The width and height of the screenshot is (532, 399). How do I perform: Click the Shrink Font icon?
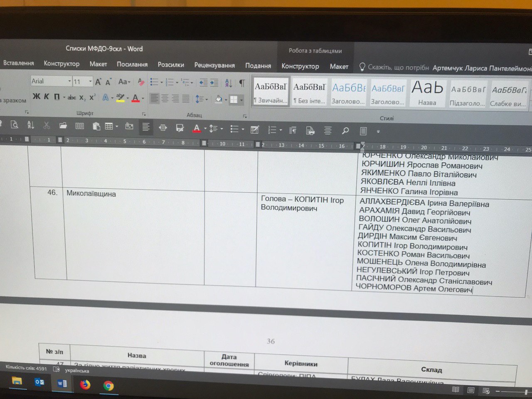click(108, 82)
